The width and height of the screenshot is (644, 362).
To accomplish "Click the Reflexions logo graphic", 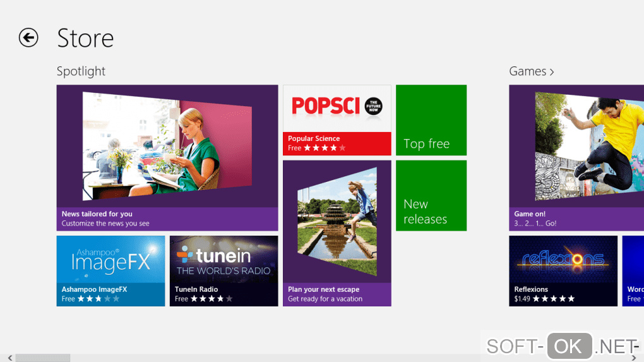I will point(563,260).
